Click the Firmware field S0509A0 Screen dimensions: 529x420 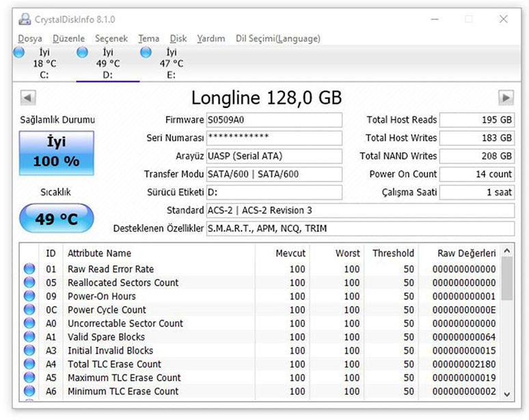click(x=274, y=120)
